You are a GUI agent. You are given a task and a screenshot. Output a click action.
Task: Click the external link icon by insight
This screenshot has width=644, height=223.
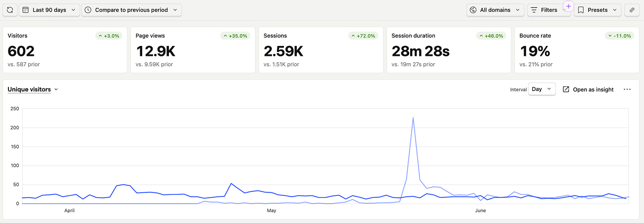pos(566,89)
